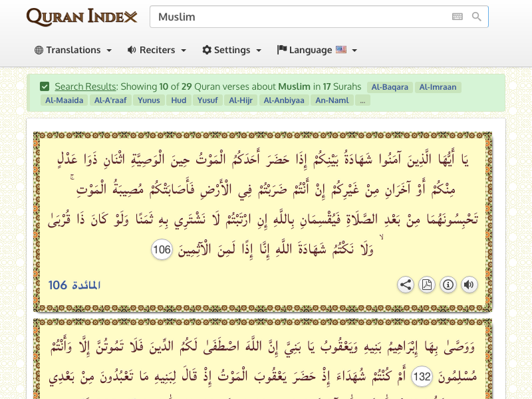The image size is (532, 399).
Task: Select the US flag language icon
Action: coord(341,50)
